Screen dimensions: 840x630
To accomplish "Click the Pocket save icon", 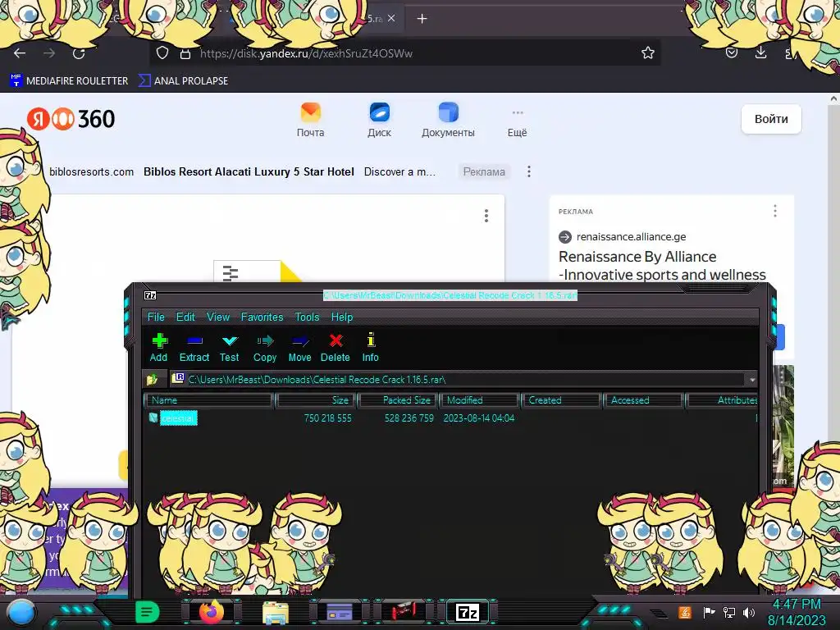I will pos(731,52).
